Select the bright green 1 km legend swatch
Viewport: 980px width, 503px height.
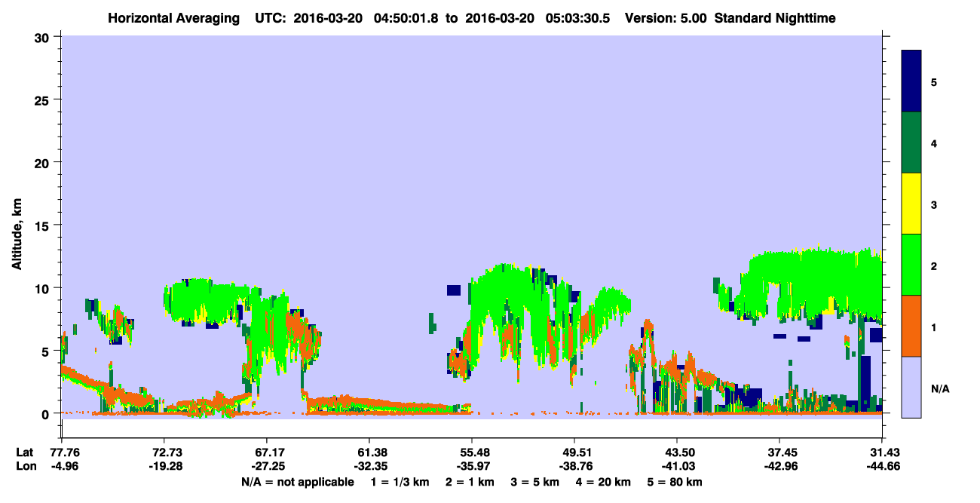coord(911,264)
